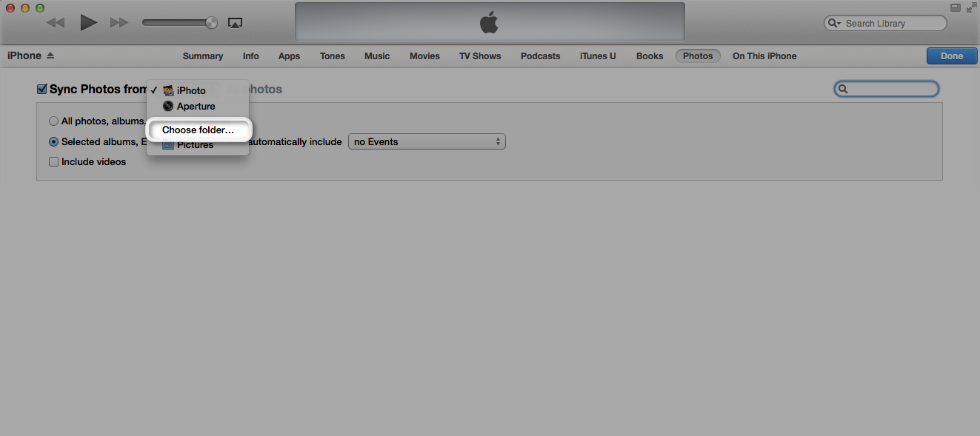
Task: Click the Play button
Action: [89, 22]
